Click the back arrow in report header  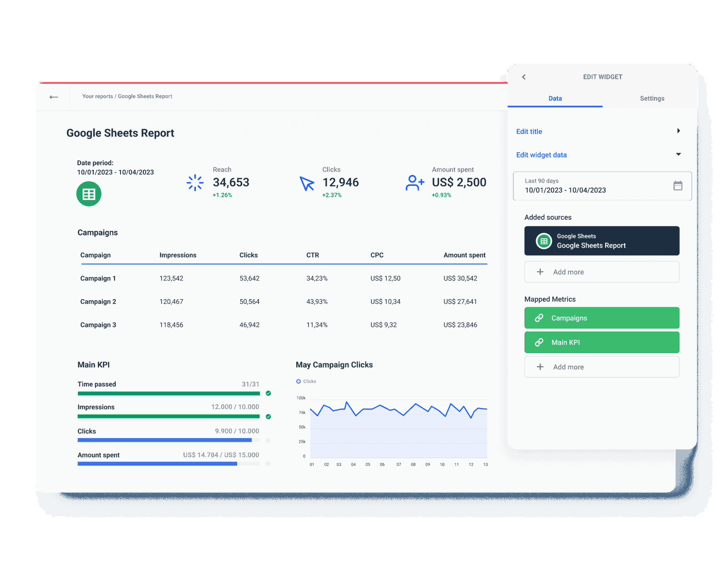[x=54, y=97]
